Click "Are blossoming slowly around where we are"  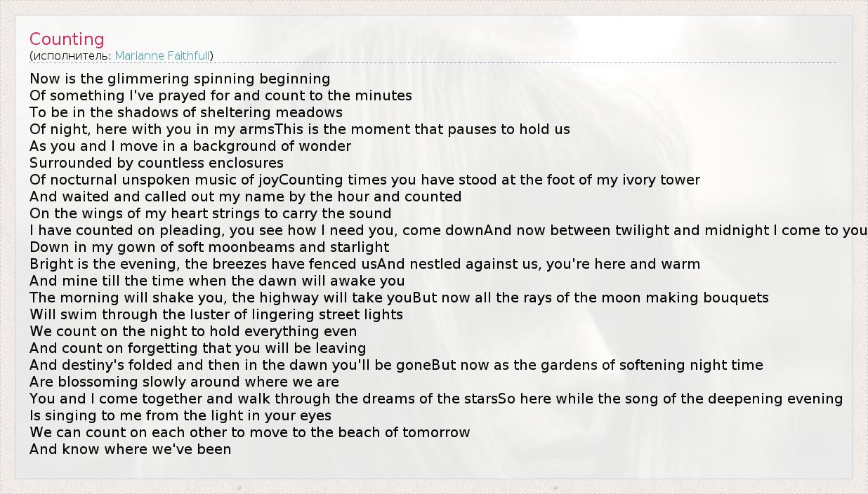[x=184, y=382]
